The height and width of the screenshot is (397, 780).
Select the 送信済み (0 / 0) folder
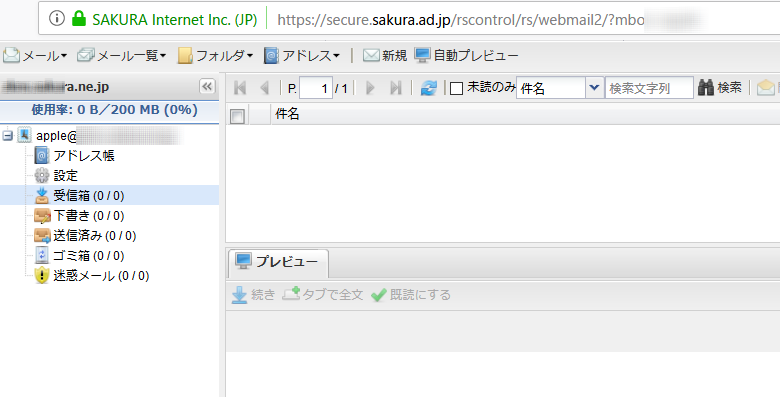[x=85, y=235]
